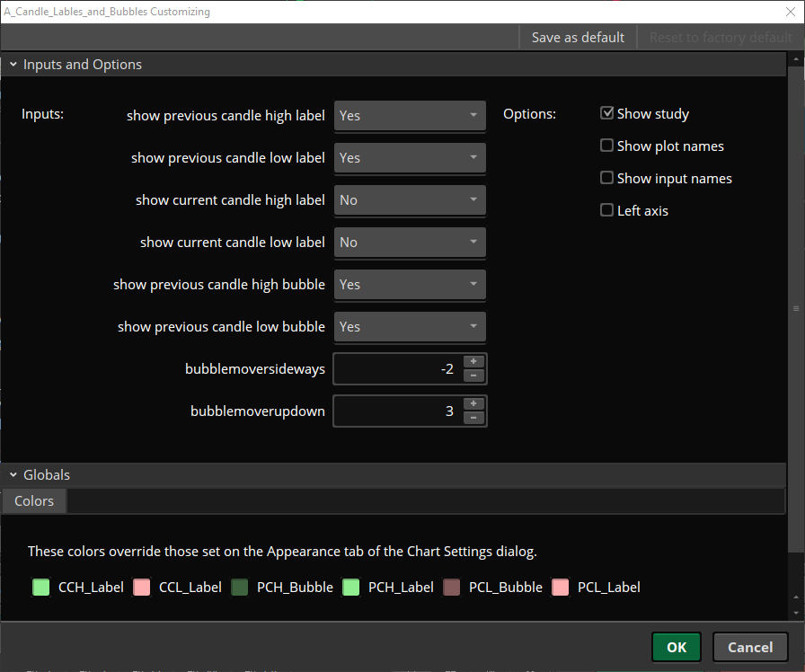Enable the Show plot names checkbox

coord(606,146)
